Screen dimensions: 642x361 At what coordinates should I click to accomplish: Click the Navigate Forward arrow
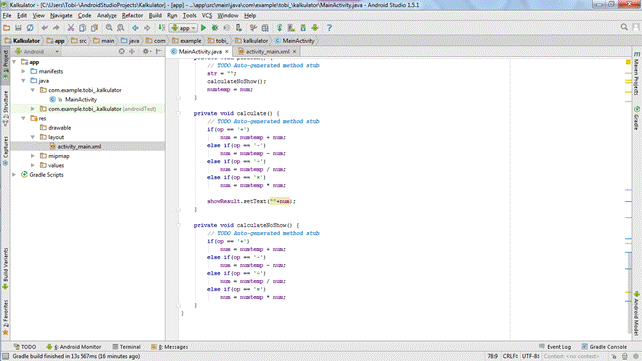tap(147, 28)
